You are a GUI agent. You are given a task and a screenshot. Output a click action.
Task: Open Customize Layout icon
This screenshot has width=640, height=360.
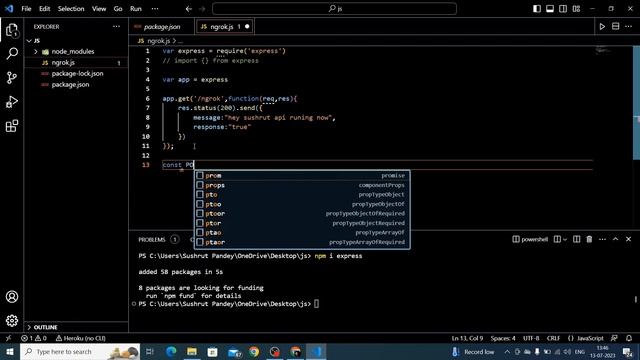(576, 9)
